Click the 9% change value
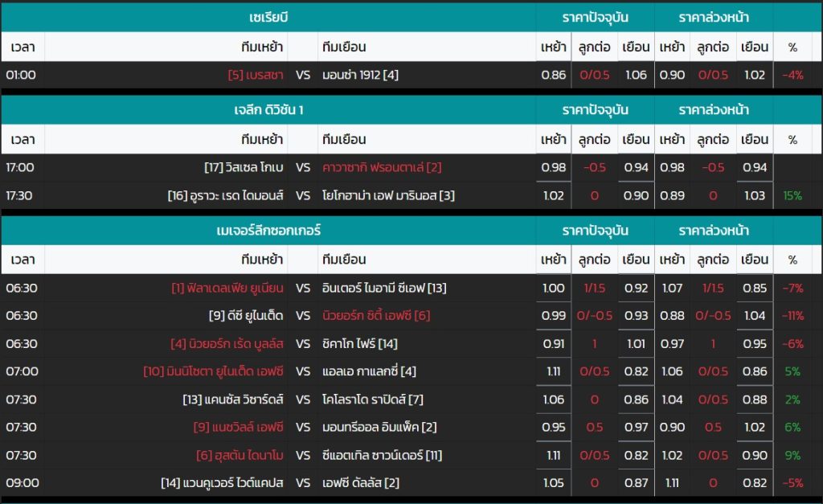 (x=792, y=455)
